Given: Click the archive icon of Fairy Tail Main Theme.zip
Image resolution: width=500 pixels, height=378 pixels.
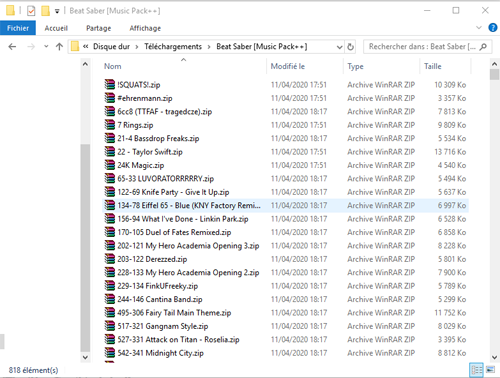Looking at the screenshot, I should point(110,312).
